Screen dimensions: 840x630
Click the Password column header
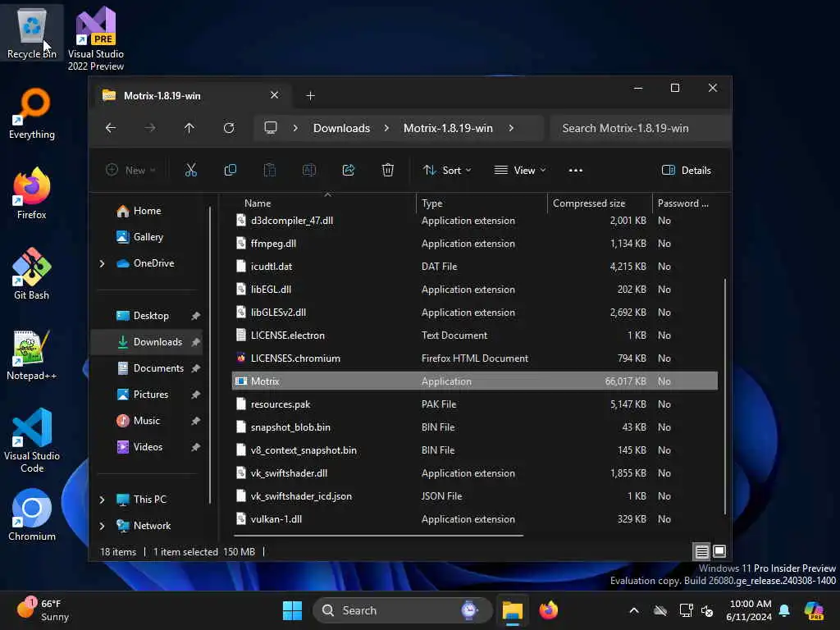point(685,203)
